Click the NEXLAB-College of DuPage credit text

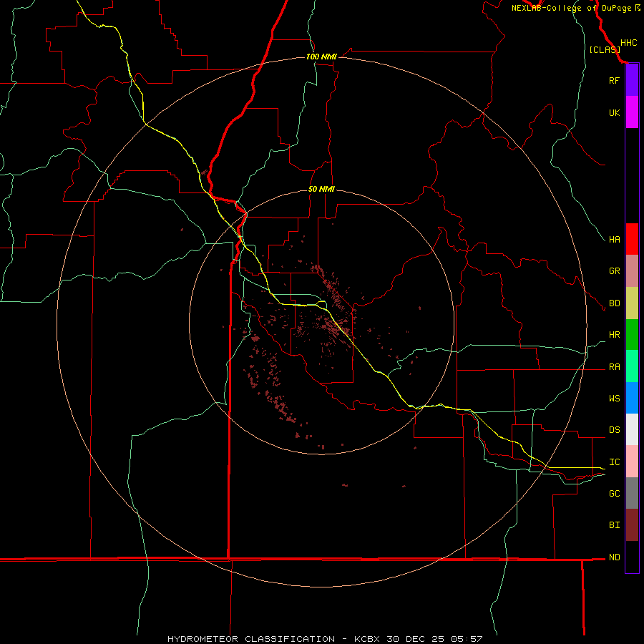[571, 8]
